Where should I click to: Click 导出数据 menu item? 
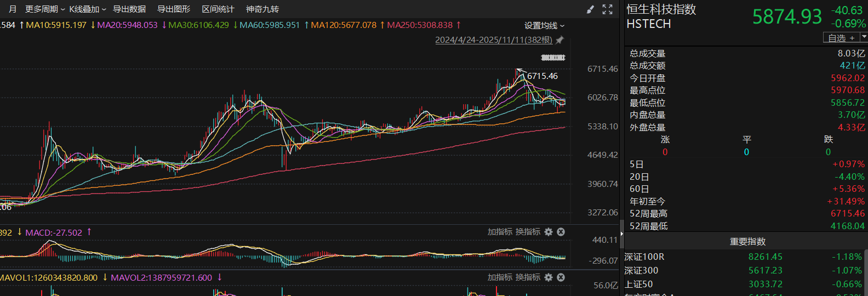tap(129, 9)
